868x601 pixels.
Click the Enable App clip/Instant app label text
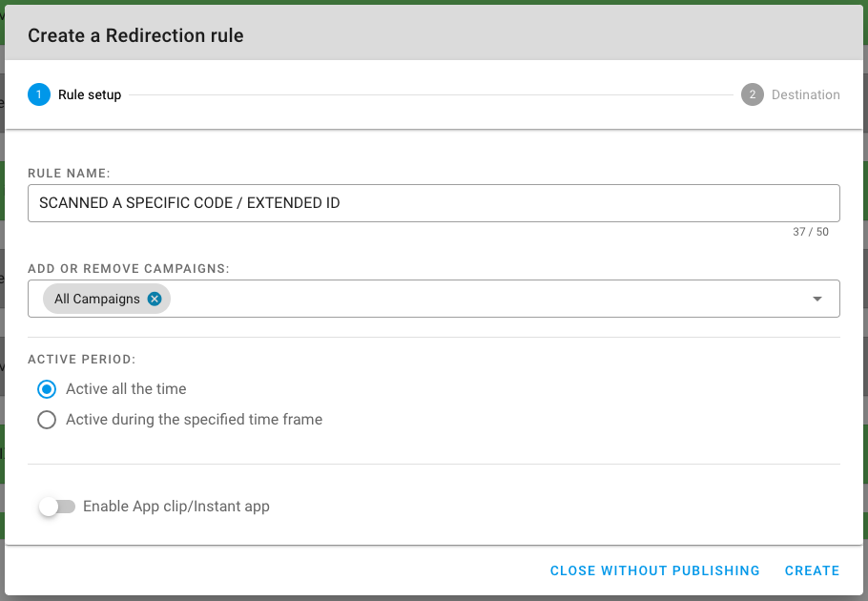click(x=176, y=507)
